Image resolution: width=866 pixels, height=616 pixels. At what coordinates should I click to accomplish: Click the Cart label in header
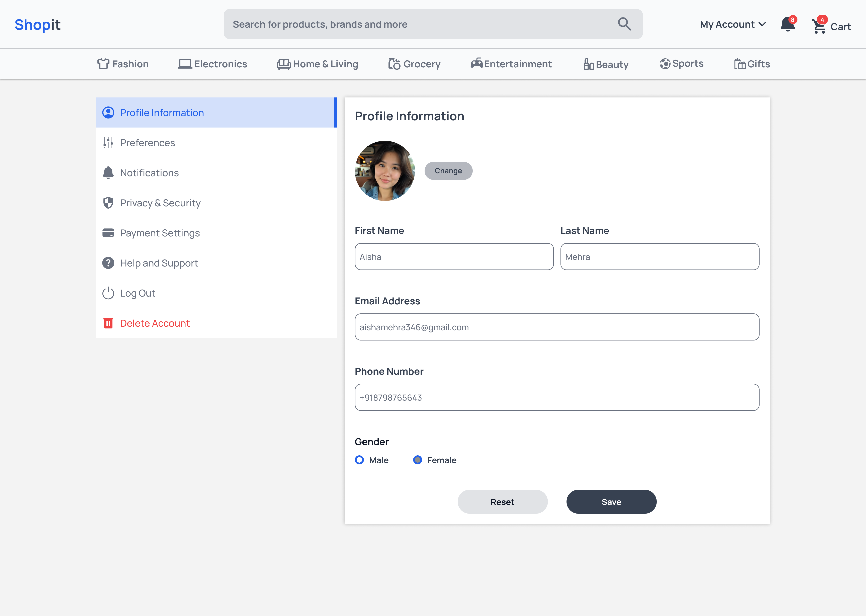(x=841, y=26)
